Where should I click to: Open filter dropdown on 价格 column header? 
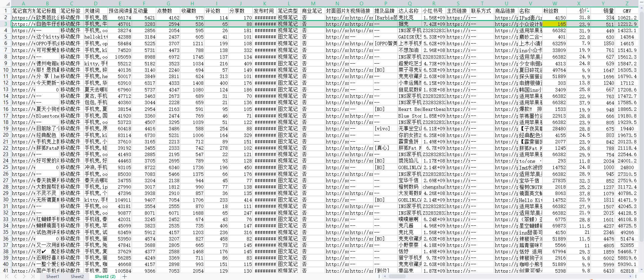coord(588,11)
